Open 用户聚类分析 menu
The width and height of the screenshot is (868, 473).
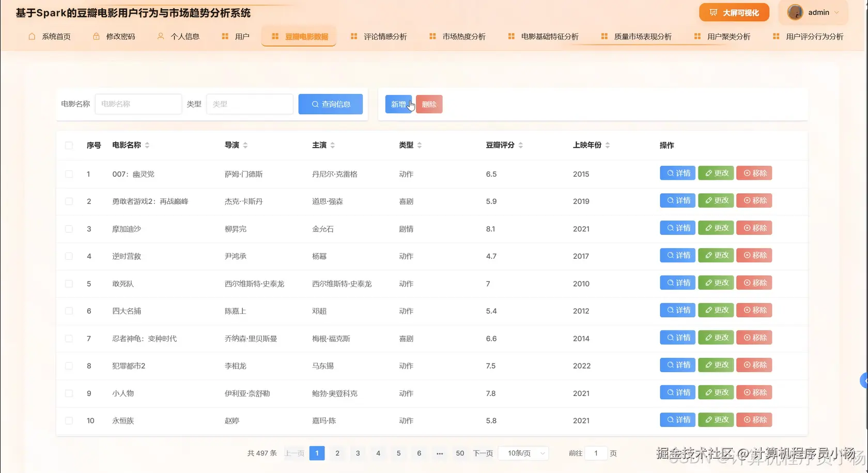pyautogui.click(x=722, y=37)
